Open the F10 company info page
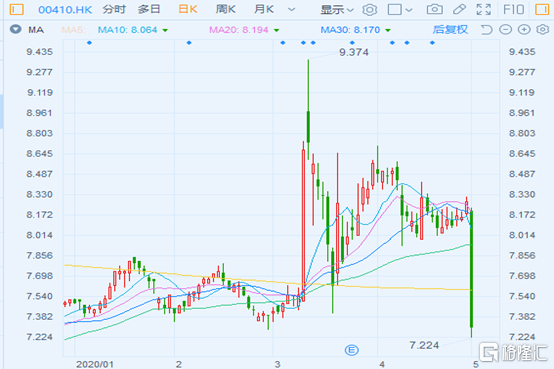554x369 pixels. [x=513, y=9]
